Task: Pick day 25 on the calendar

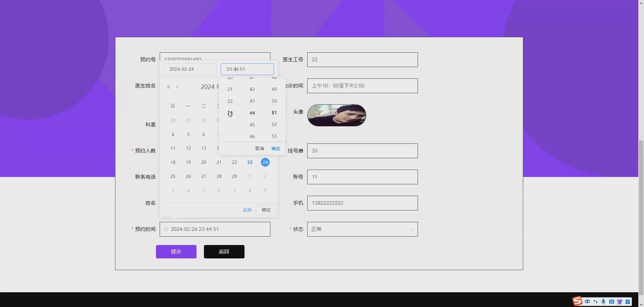Action: point(173,176)
